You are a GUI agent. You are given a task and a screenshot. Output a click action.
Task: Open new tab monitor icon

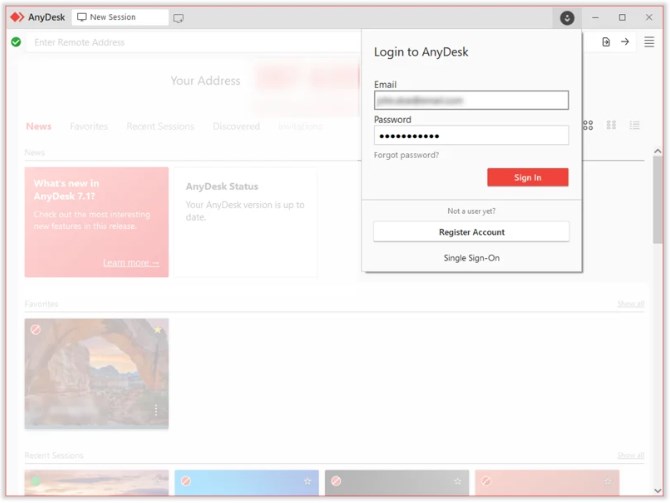178,18
